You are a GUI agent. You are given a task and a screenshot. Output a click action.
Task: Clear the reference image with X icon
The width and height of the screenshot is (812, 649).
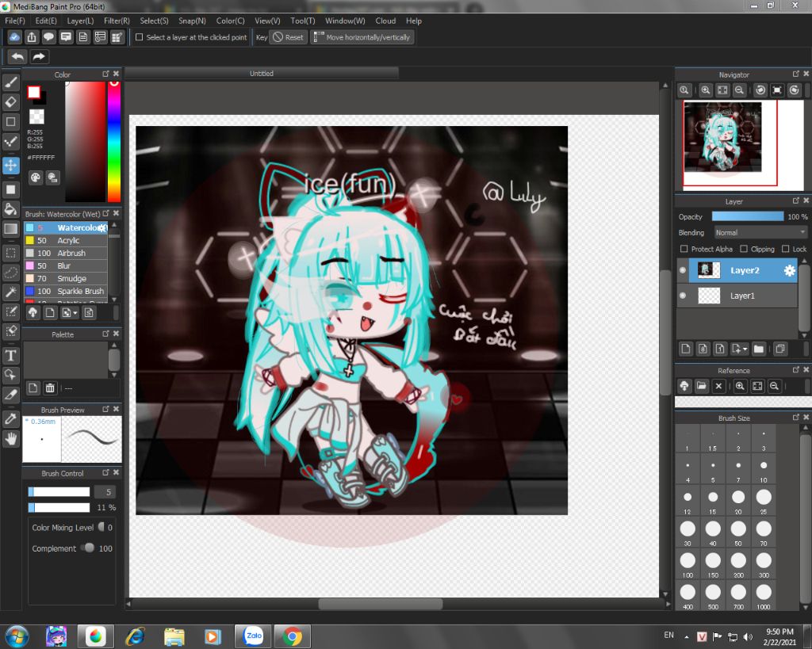click(x=718, y=386)
